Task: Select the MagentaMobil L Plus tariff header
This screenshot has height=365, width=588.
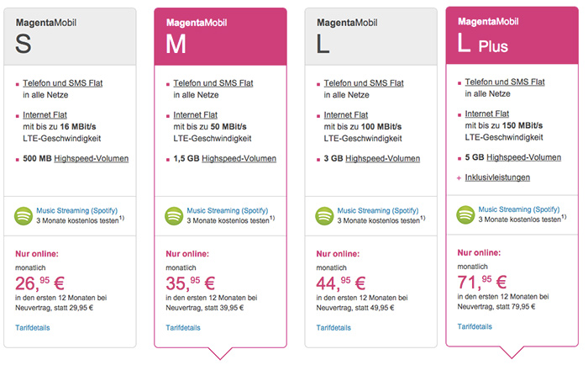Action: (512, 35)
